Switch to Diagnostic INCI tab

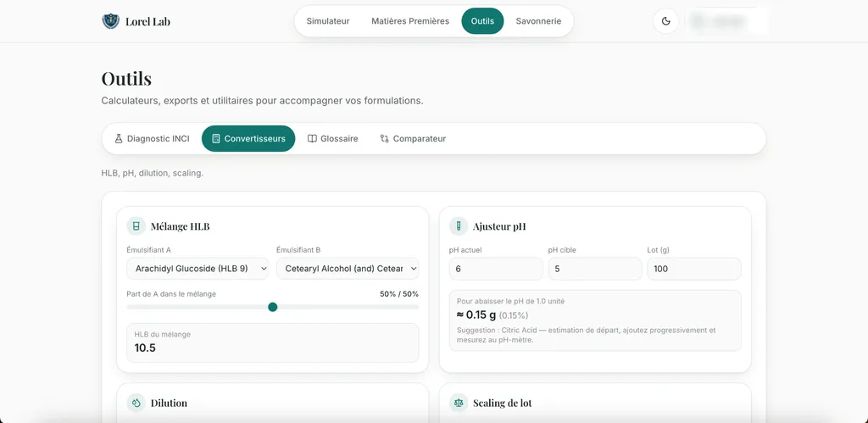pos(152,138)
